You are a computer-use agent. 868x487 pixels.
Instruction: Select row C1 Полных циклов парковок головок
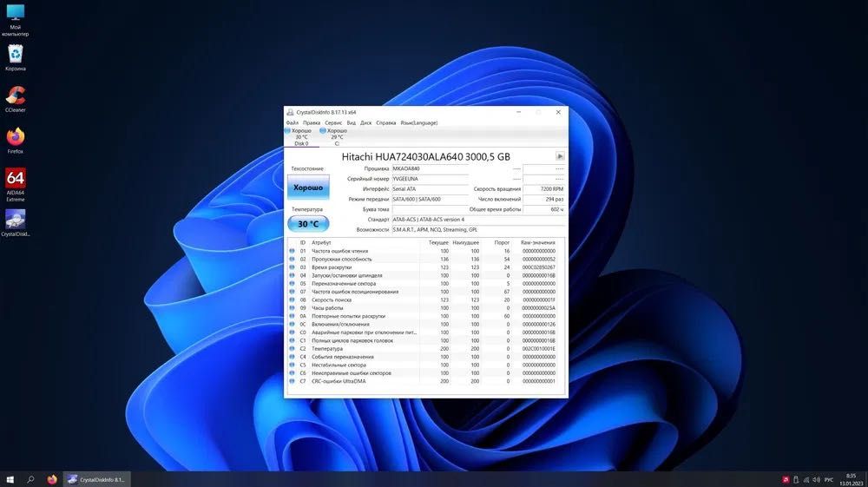425,341
